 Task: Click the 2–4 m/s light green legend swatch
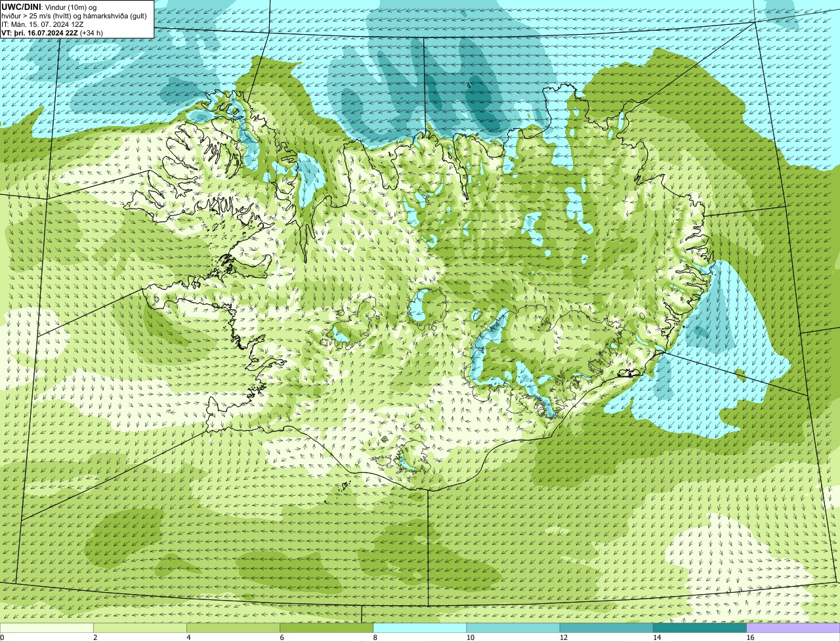coord(140,628)
